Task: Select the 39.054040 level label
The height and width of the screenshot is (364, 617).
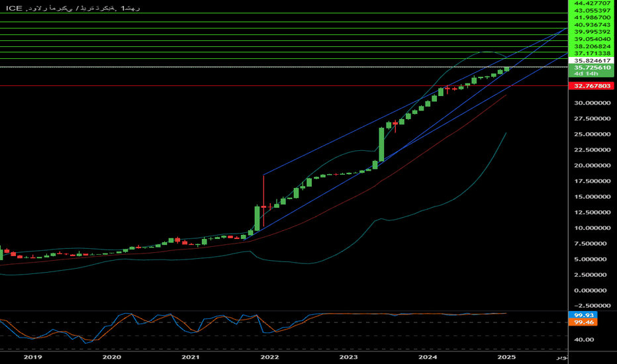Action: tap(593, 39)
